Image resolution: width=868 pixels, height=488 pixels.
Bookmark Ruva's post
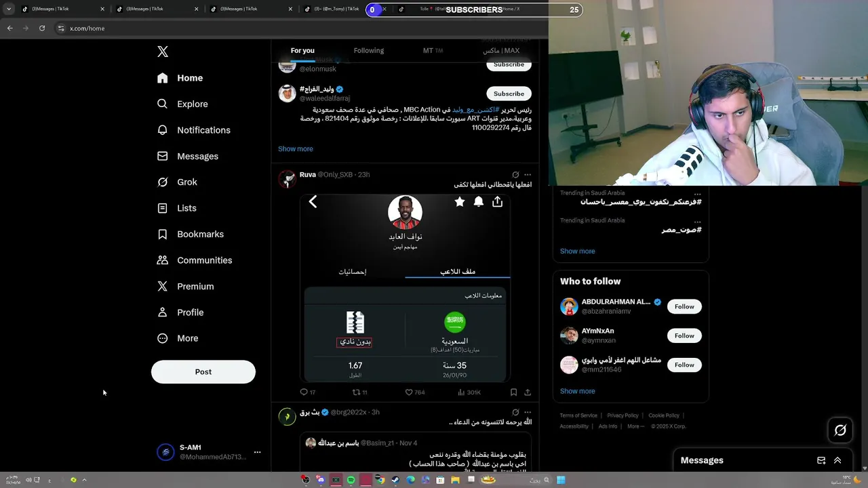[513, 392]
